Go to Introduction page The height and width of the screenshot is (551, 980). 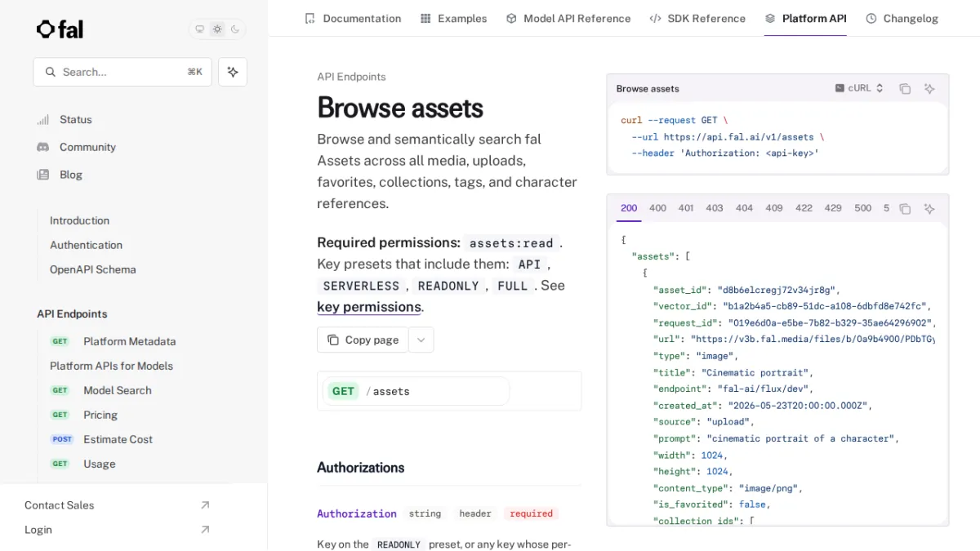79,220
